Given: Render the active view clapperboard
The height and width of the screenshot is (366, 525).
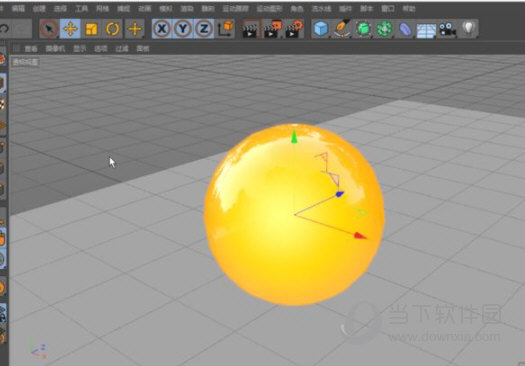Looking at the screenshot, I should pyautogui.click(x=251, y=29).
